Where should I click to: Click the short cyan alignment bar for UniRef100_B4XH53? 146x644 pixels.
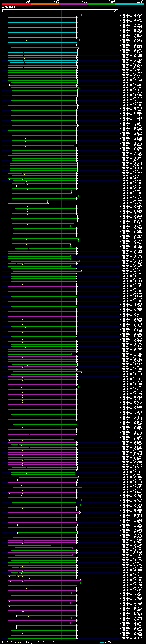point(28,201)
